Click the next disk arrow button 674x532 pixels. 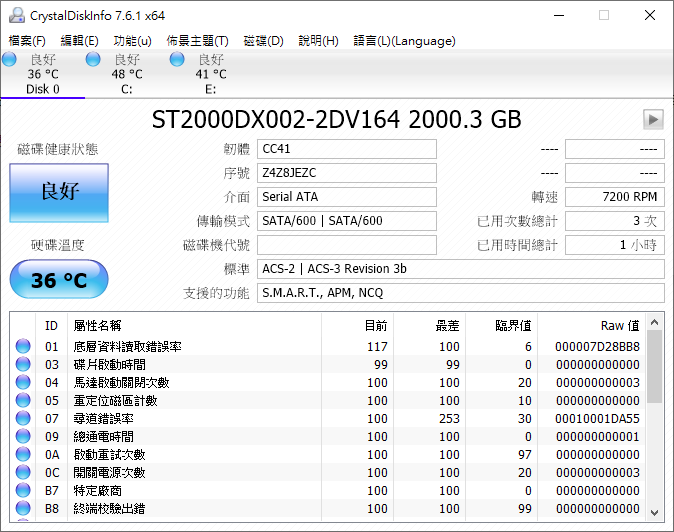click(x=653, y=119)
